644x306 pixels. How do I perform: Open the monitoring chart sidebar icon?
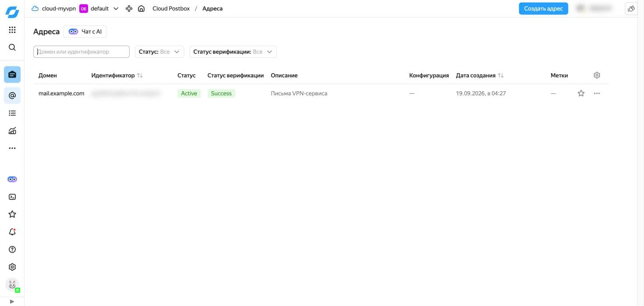tap(12, 131)
